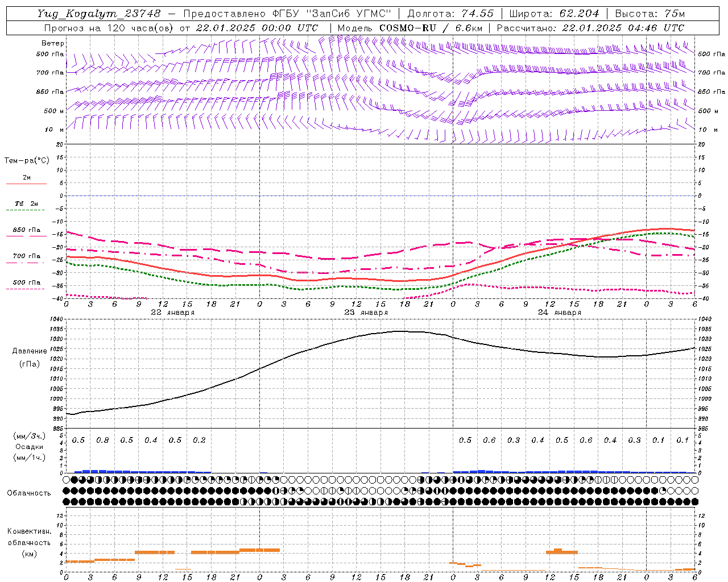Click the dotted pink legend line under 500 гПа
Screen dimensions: 728x582
[x=26, y=289]
